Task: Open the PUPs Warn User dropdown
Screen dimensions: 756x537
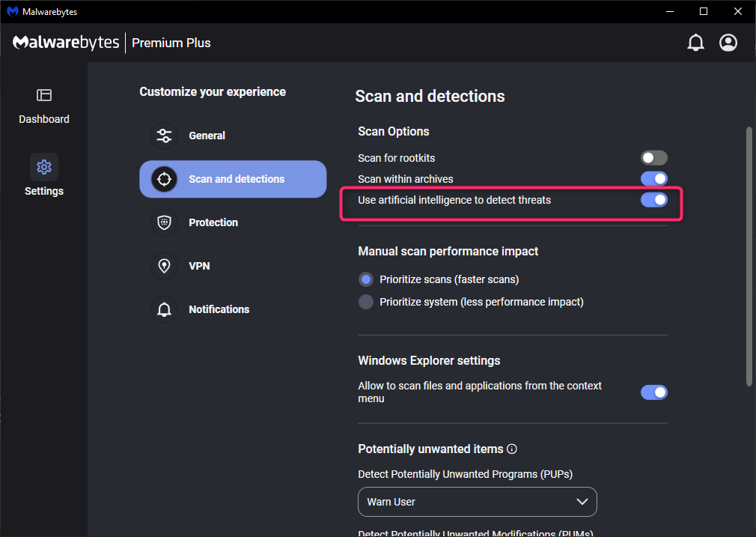Action: coord(478,502)
